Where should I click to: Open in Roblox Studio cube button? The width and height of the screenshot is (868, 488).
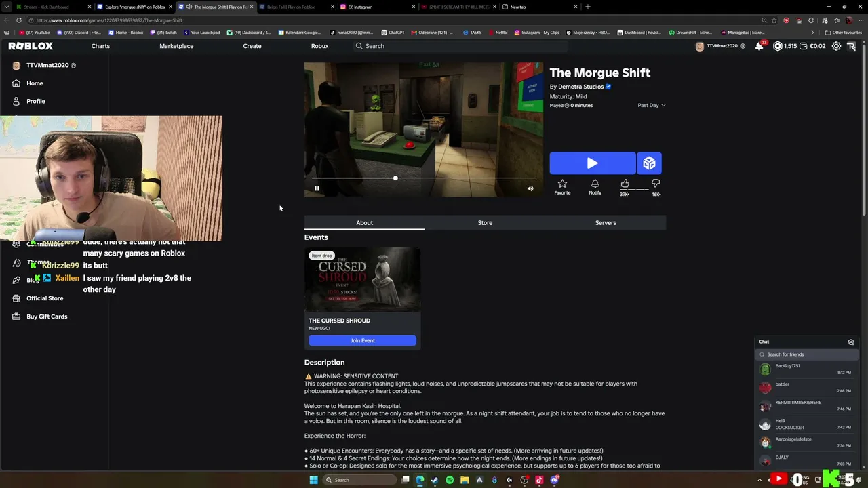coord(649,163)
